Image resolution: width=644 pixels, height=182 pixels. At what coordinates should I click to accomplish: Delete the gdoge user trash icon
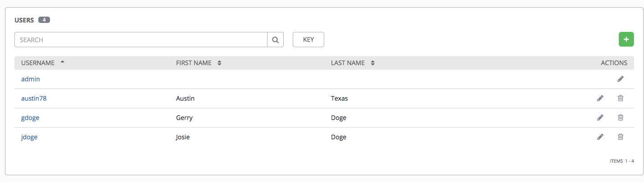point(621,118)
